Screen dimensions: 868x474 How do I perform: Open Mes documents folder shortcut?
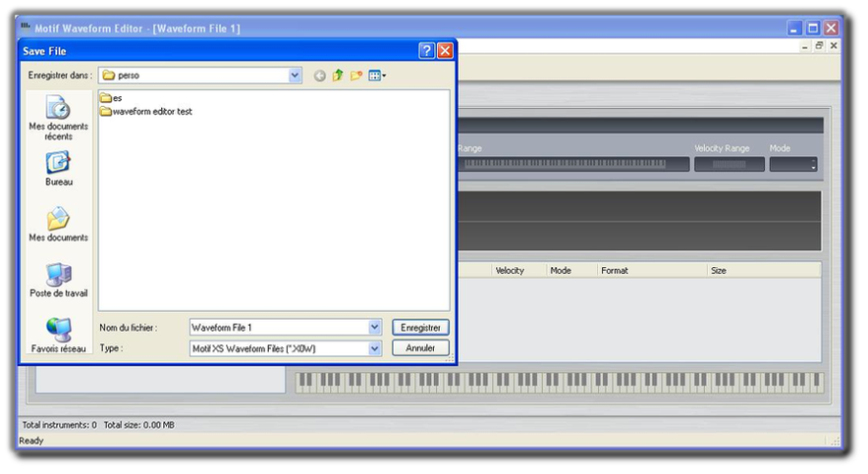pos(58,224)
